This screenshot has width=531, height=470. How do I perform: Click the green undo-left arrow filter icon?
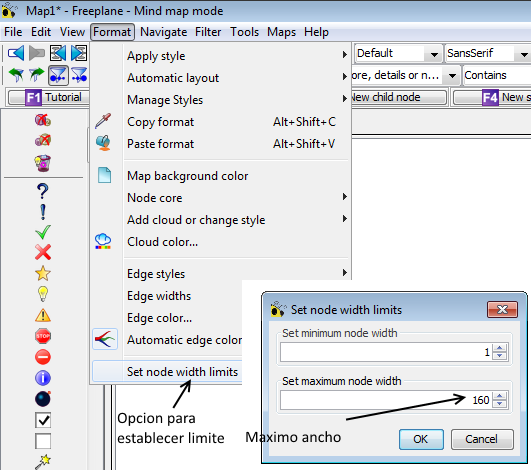click(16, 75)
